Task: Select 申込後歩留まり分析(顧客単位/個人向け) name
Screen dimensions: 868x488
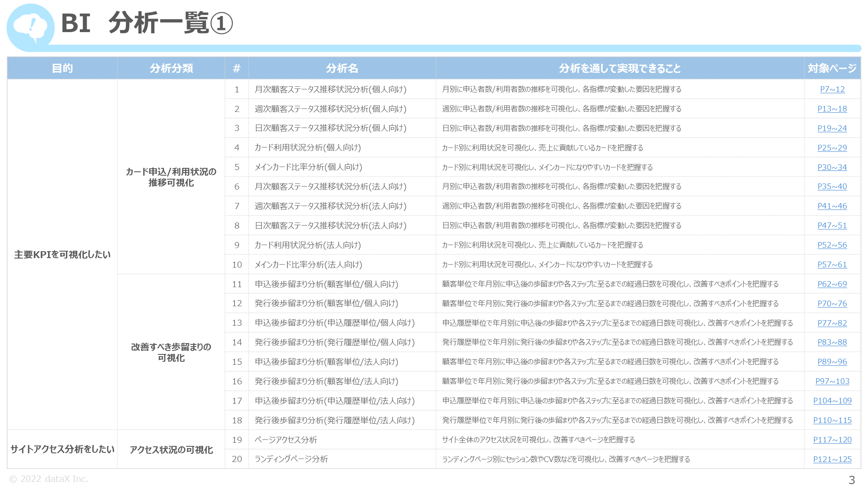Action: click(326, 284)
